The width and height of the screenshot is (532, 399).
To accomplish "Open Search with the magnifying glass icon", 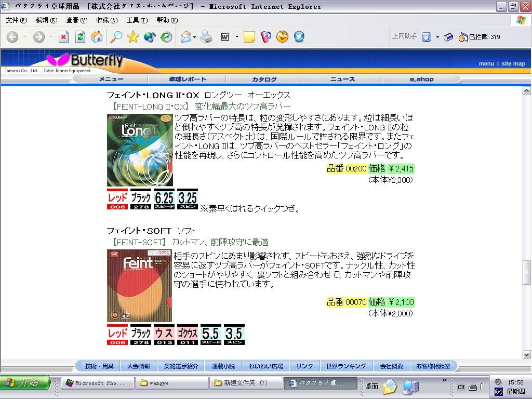I will [116, 37].
